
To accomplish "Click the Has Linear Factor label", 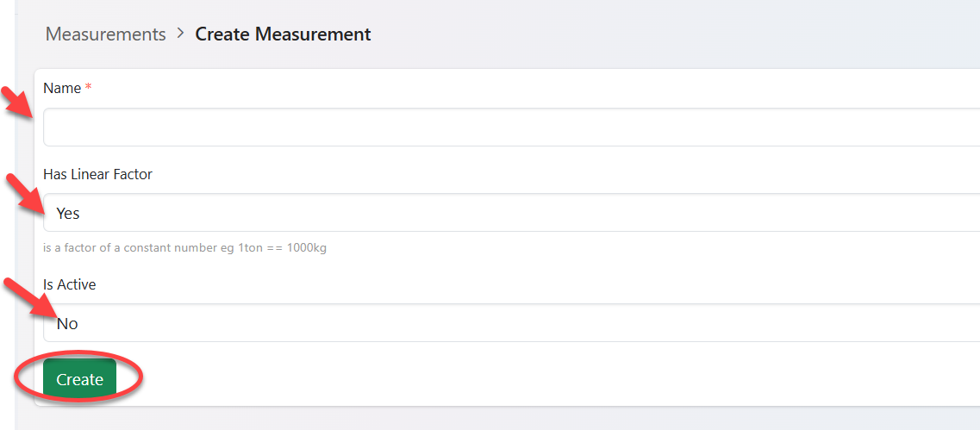I will 97,174.
